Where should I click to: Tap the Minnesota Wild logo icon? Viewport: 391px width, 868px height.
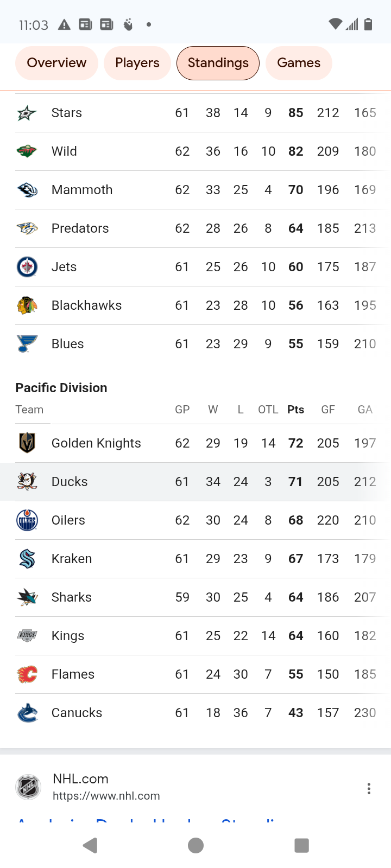(27, 151)
